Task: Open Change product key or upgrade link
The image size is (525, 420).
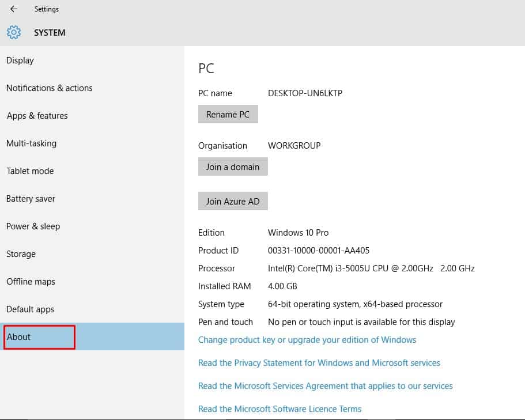Action: click(x=307, y=340)
